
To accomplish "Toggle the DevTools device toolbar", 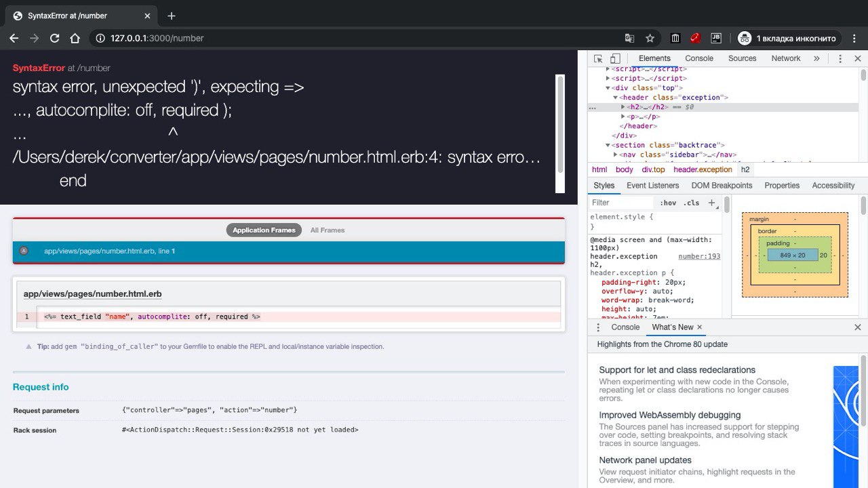I will point(615,59).
